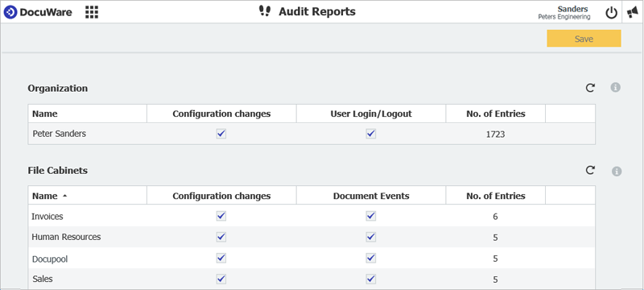644x290 pixels.
Task: Toggle Invoices Configuration changes checkbox
Action: click(221, 216)
